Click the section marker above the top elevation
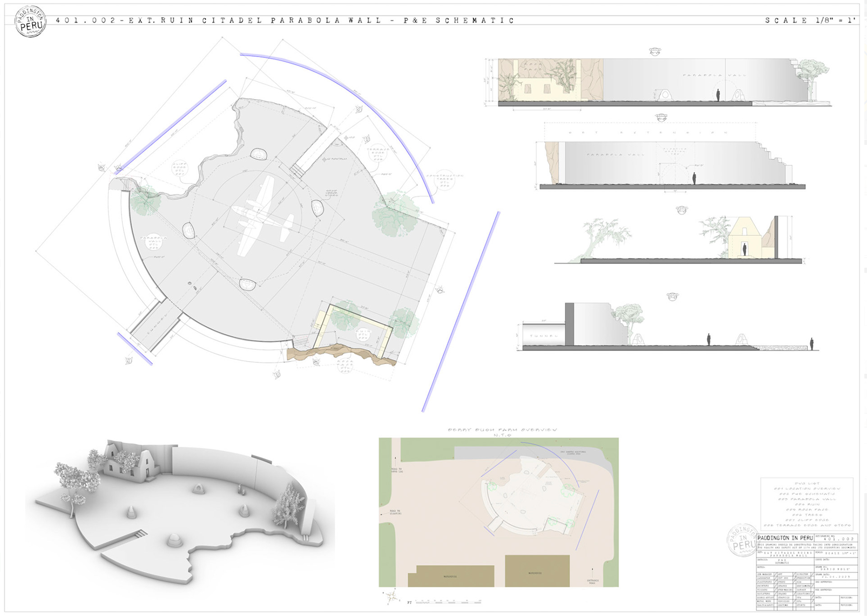The height and width of the screenshot is (616, 867). (x=655, y=51)
